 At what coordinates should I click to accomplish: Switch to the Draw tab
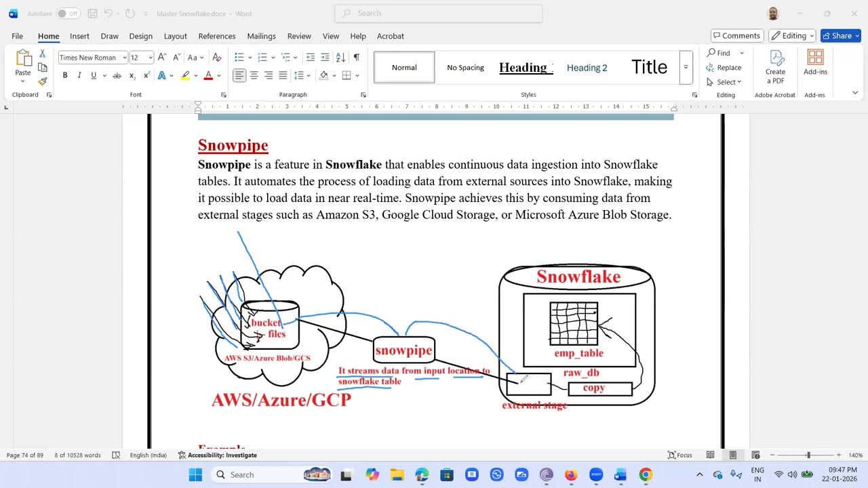109,36
